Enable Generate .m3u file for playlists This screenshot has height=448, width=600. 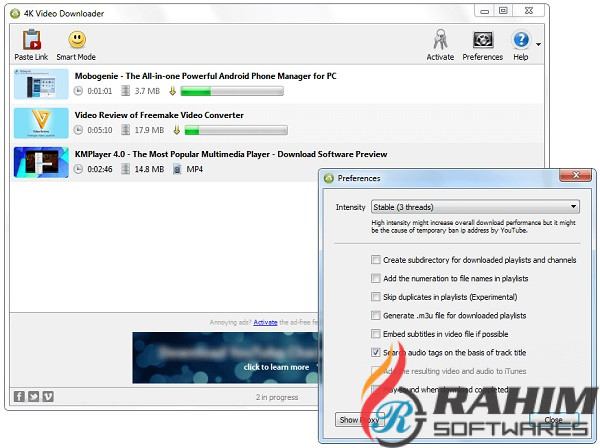pos(376,316)
